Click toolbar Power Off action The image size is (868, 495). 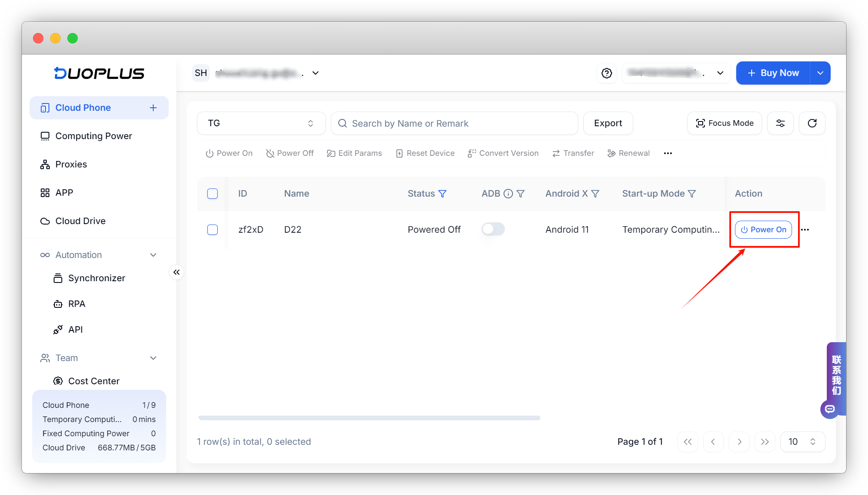coord(290,153)
